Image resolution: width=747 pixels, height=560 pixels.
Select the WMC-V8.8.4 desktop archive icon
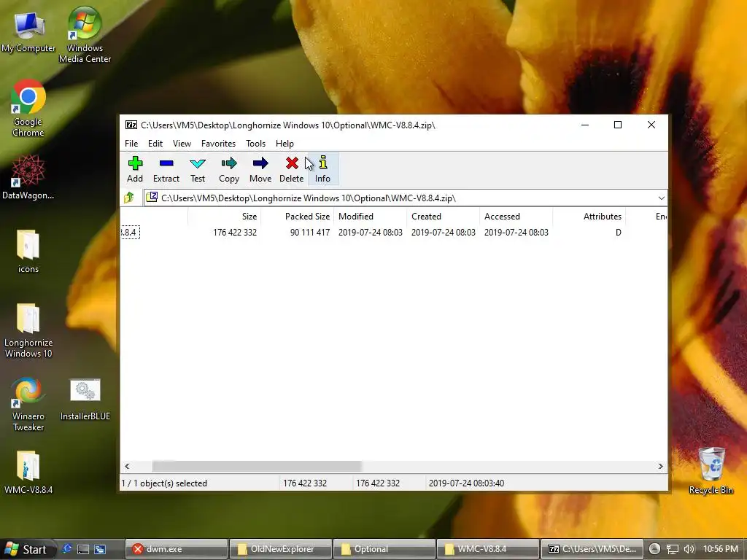(28, 472)
